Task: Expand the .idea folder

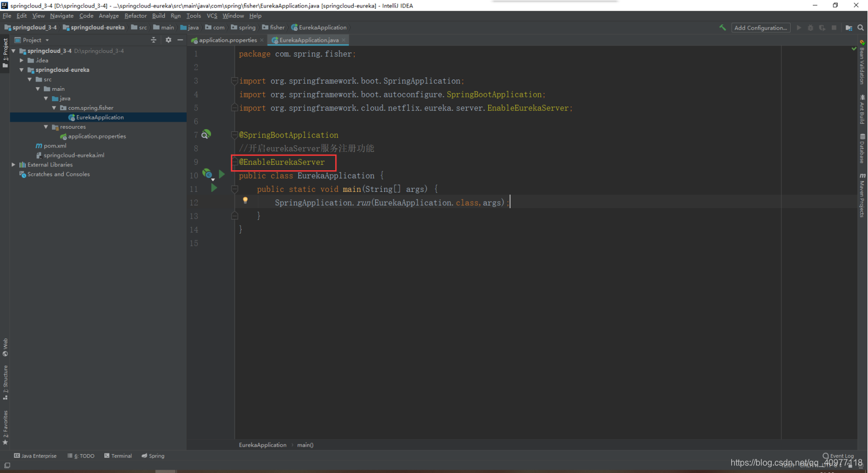Action: (x=22, y=61)
